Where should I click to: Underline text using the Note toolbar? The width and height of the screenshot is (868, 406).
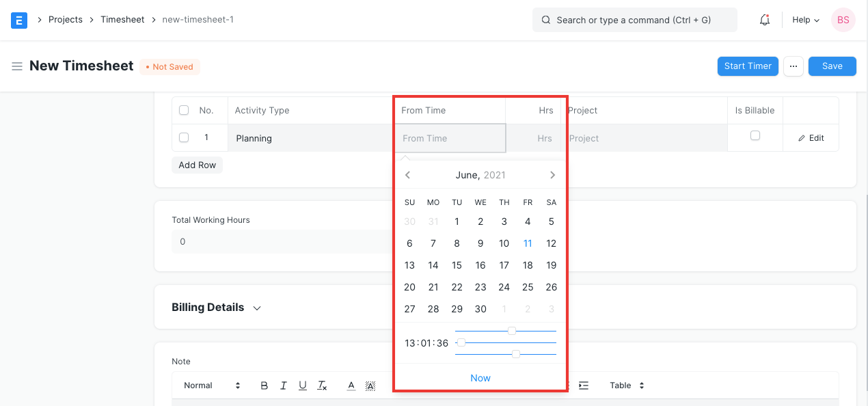point(302,385)
